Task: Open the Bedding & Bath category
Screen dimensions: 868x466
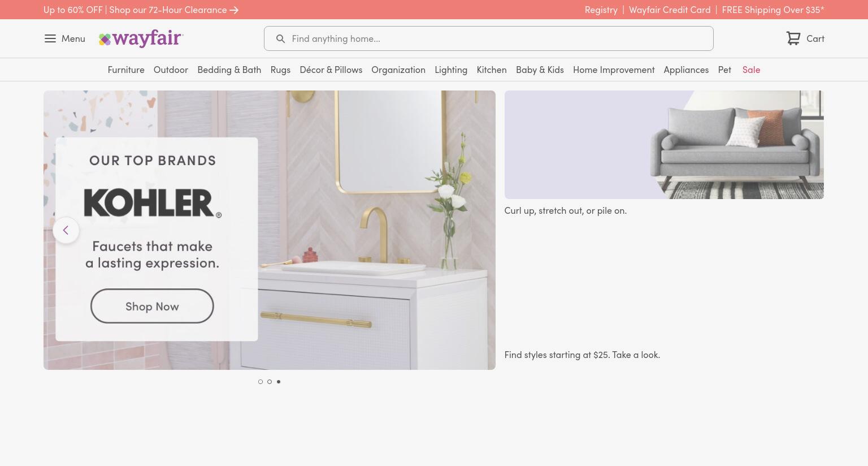Action: click(229, 70)
